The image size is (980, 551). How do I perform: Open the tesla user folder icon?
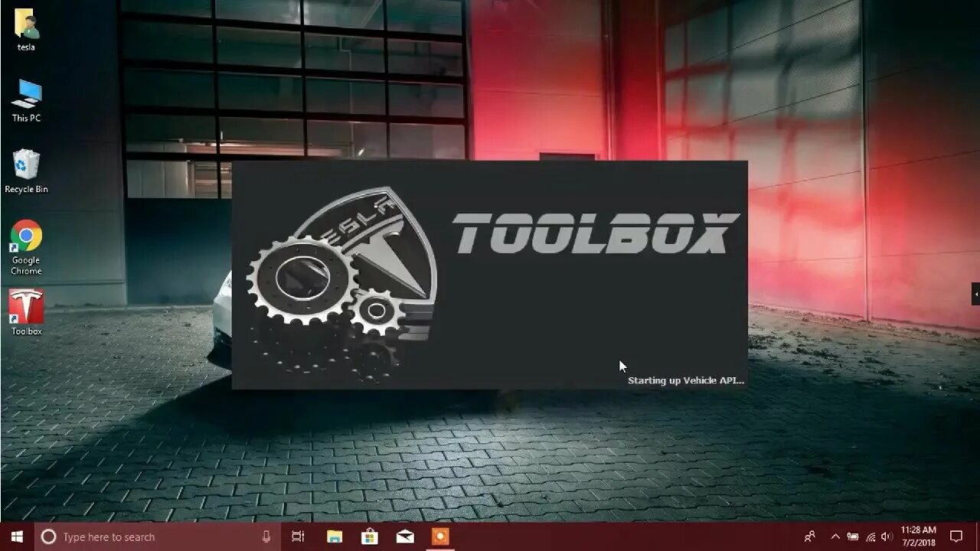(x=26, y=30)
